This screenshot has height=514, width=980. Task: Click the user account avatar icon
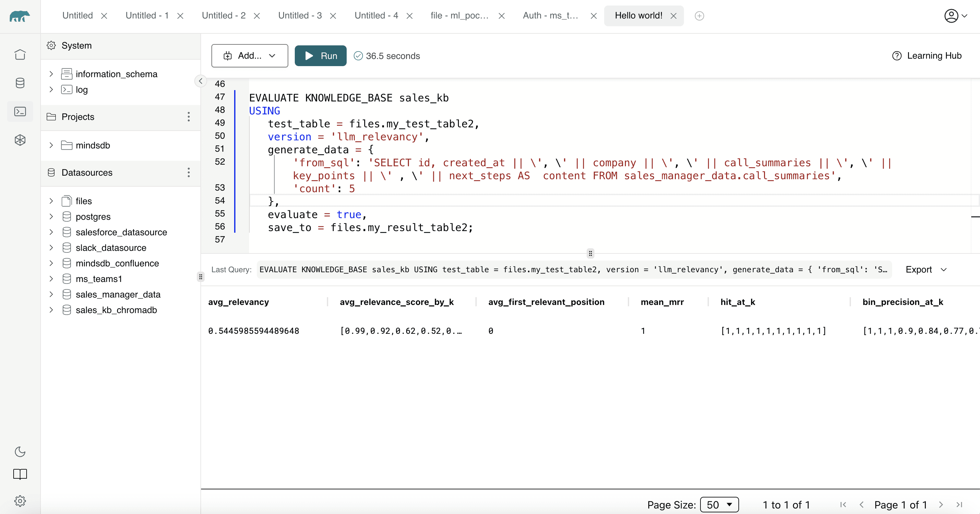[x=951, y=16]
